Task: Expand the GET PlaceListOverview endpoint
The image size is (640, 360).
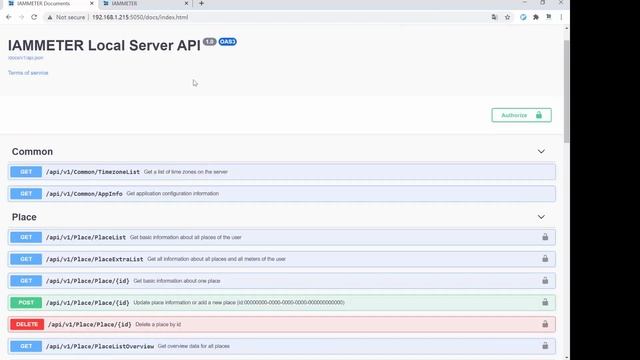Action: click(x=282, y=346)
